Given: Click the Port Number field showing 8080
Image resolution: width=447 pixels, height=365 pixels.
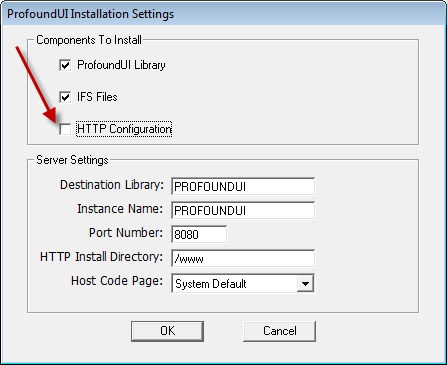Looking at the screenshot, I should pyautogui.click(x=199, y=234).
